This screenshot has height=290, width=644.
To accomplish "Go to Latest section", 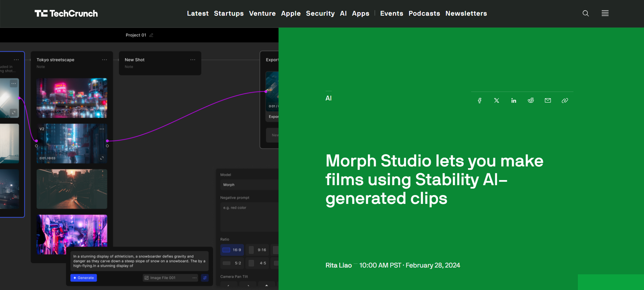I will 198,13.
